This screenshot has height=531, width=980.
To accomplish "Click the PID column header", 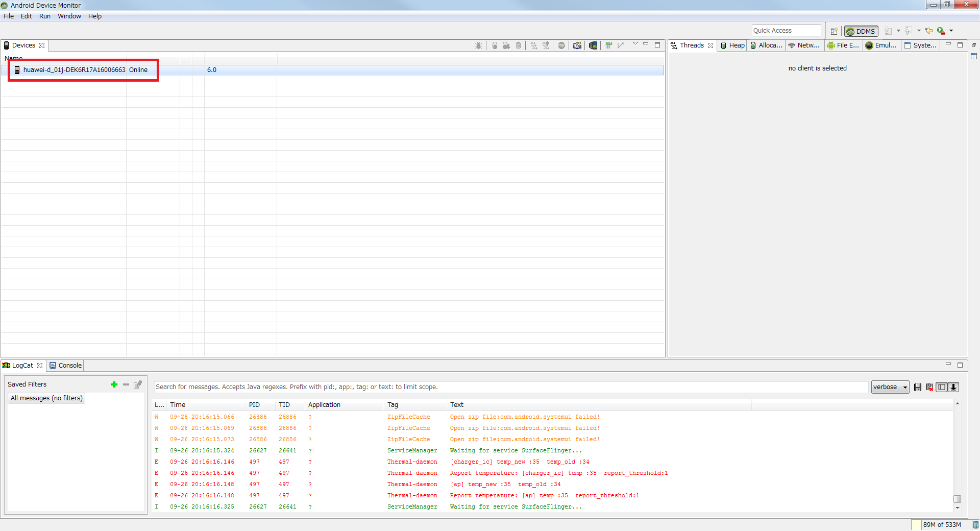I will [x=261, y=405].
